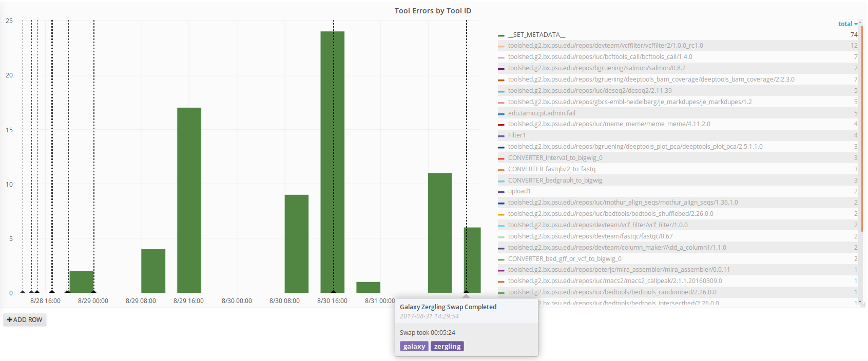
Task: Click the bar of height 17 near 8/29 16:00
Action: click(x=189, y=200)
